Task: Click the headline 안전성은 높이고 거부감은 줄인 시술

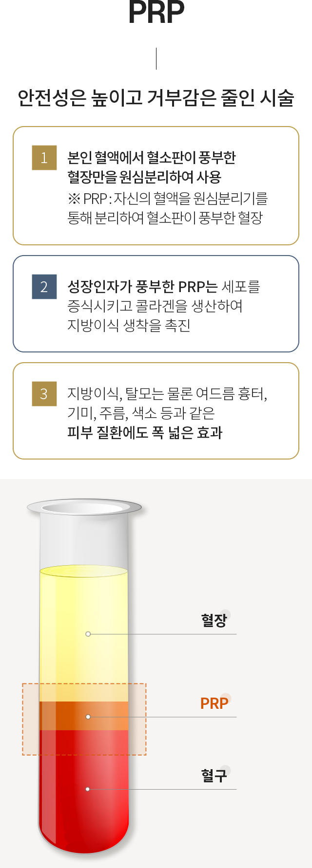Action: [156, 98]
